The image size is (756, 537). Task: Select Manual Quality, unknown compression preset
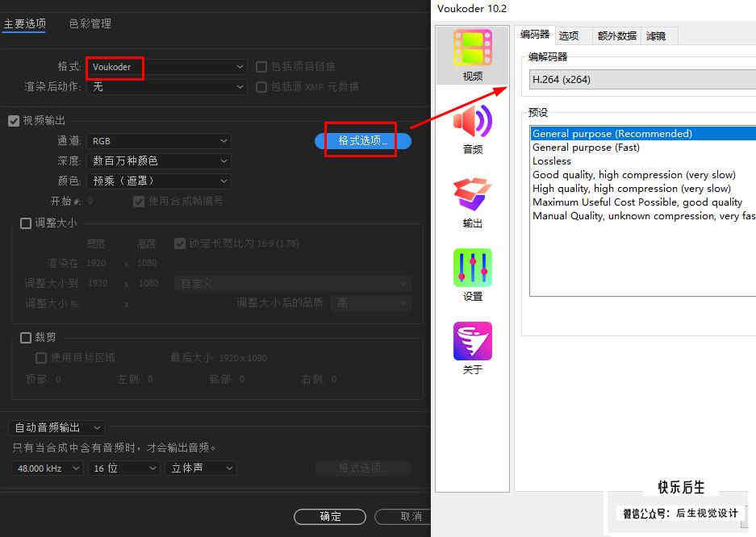(643, 216)
